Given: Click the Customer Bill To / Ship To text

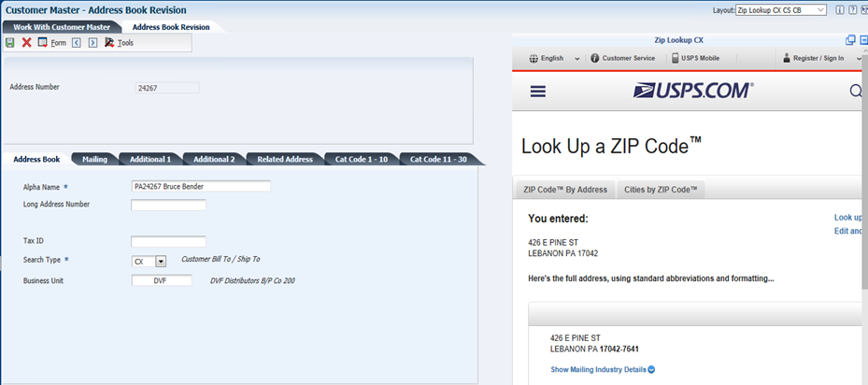Looking at the screenshot, I should (x=221, y=259).
